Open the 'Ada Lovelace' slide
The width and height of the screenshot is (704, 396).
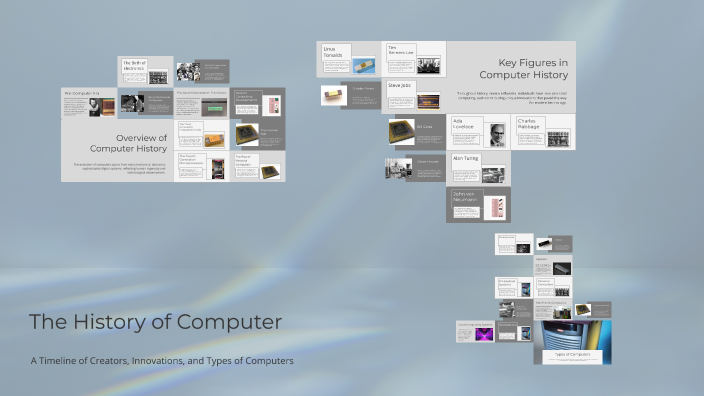point(479,132)
